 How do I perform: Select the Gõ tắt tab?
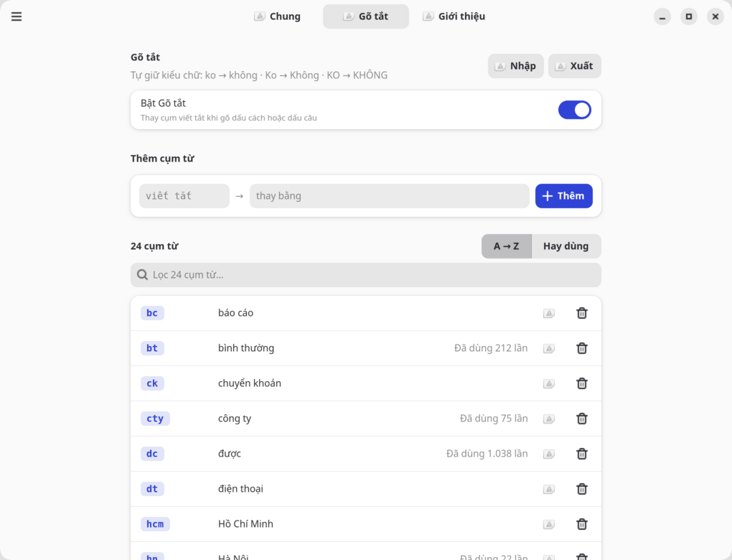[x=366, y=17]
